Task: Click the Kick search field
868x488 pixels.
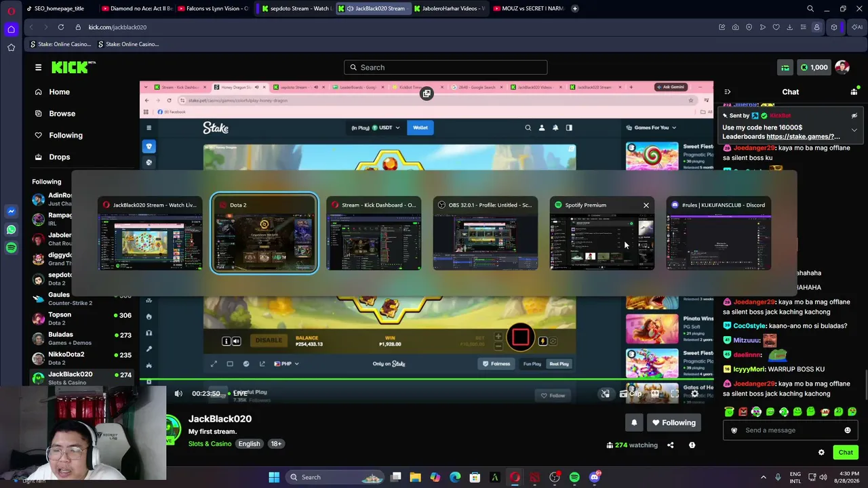Action: point(446,67)
